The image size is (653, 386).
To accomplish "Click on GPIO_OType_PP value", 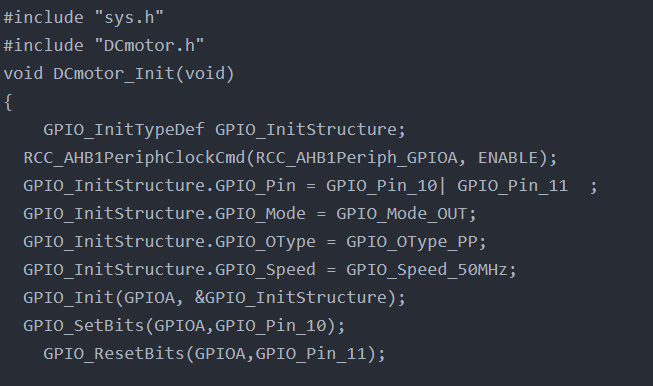I will [x=412, y=242].
